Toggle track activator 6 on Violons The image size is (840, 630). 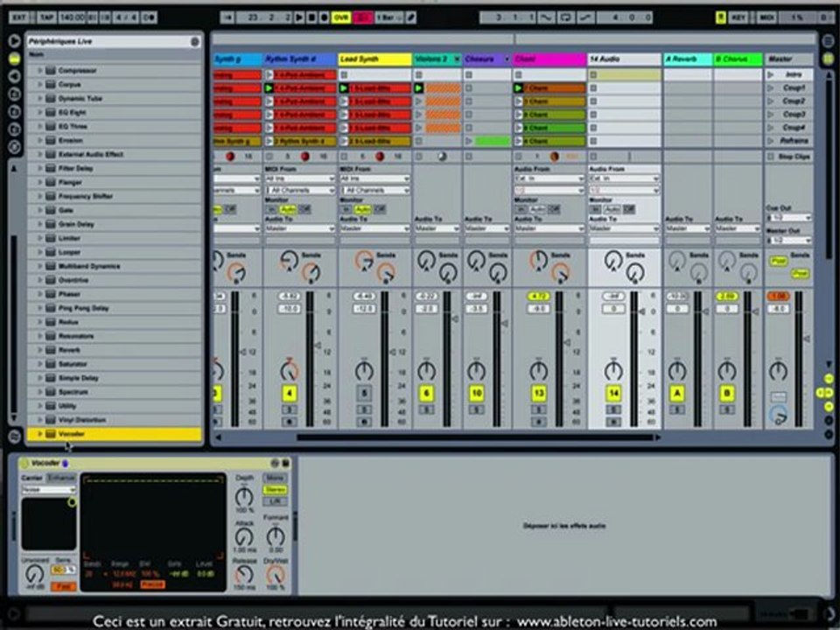coord(426,394)
